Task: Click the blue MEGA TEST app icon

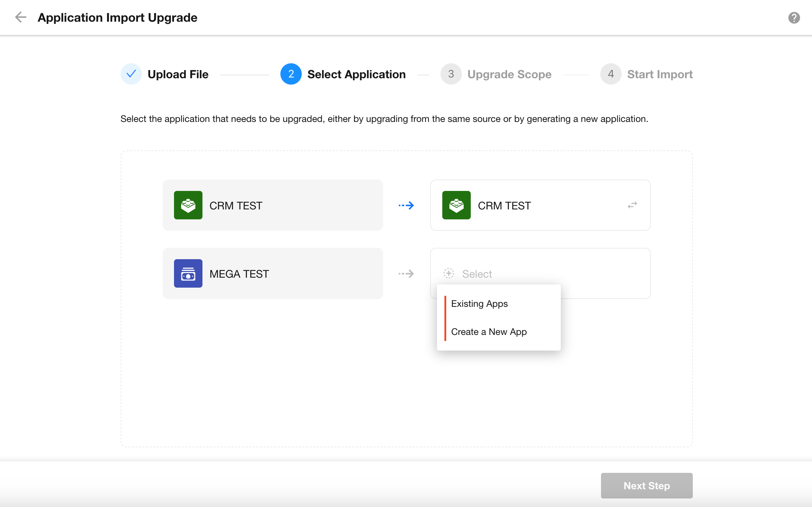Action: pyautogui.click(x=188, y=273)
